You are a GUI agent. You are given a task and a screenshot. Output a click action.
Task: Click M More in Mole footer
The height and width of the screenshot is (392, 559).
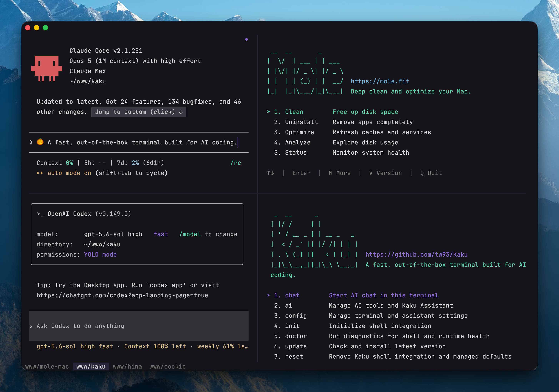[x=340, y=173]
